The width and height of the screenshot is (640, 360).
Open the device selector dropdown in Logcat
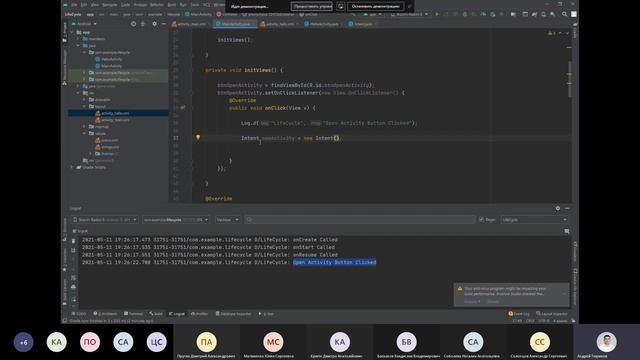104,220
